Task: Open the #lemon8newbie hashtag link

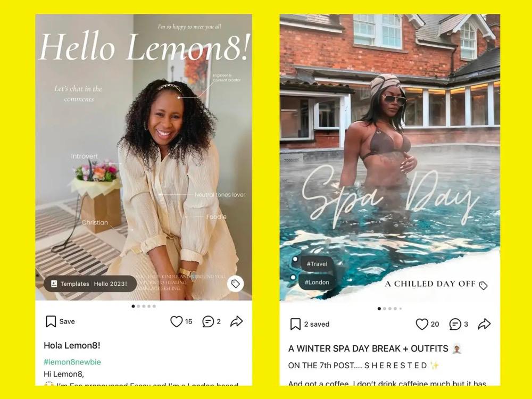Action: 72,362
